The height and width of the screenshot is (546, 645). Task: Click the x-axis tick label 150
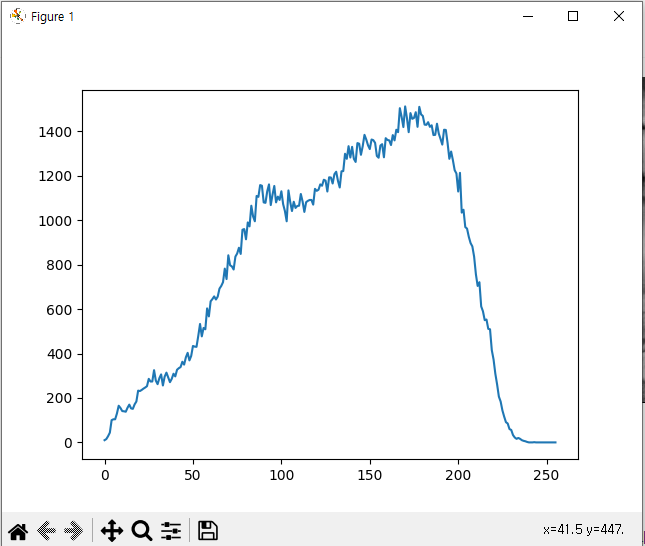(x=370, y=475)
